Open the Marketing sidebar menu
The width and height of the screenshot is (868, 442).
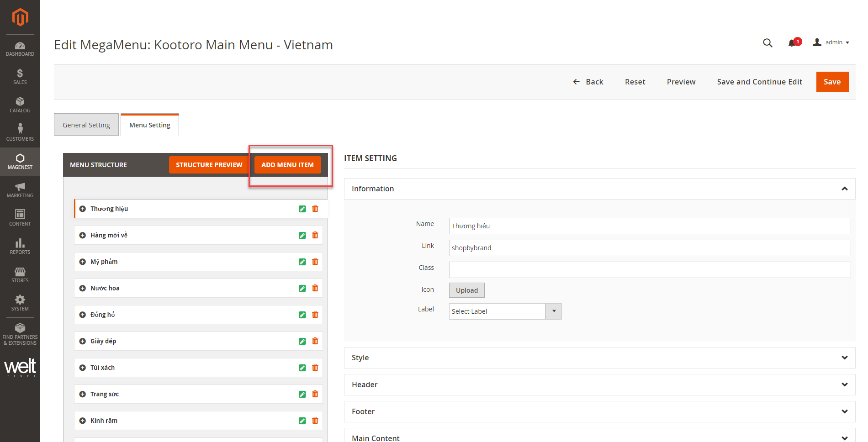coord(20,190)
